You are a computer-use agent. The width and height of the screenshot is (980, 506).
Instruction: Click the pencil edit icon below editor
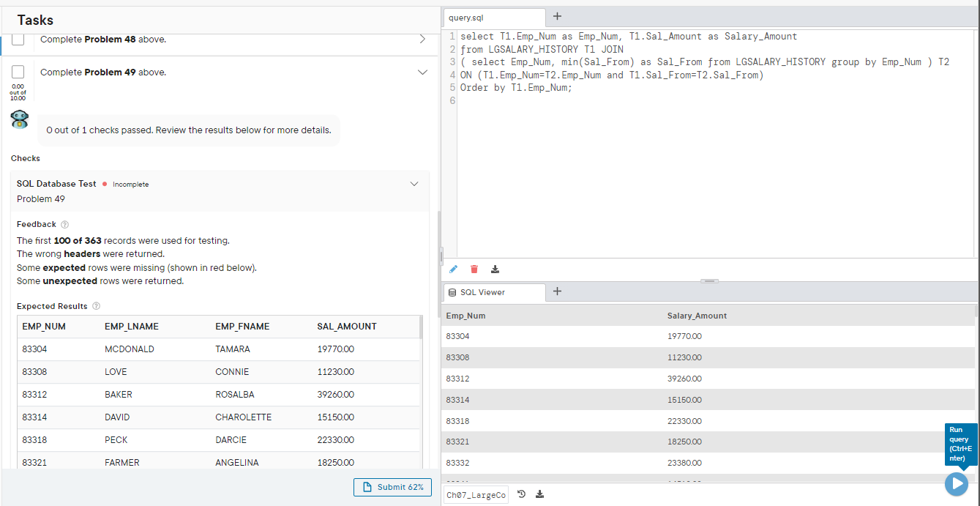453,269
